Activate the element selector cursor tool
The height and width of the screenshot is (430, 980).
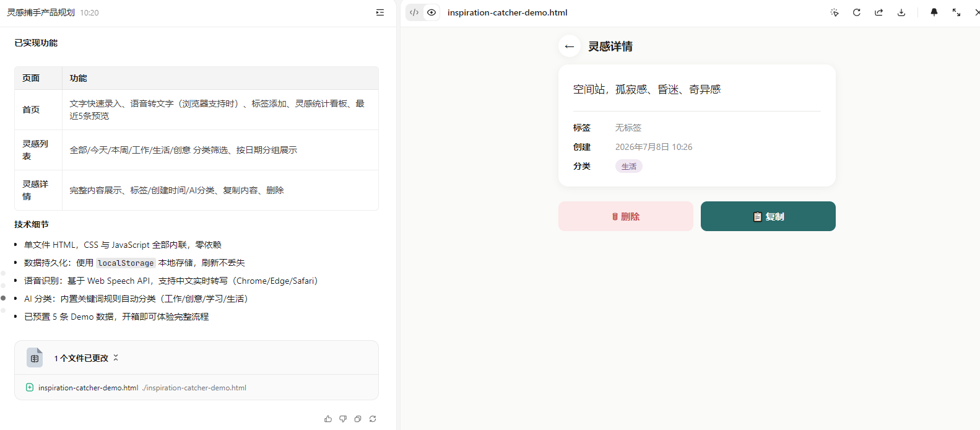835,12
